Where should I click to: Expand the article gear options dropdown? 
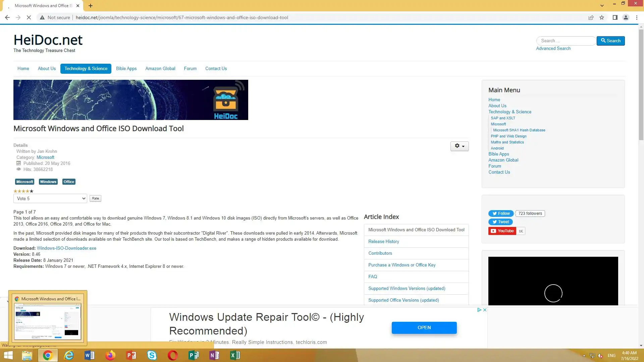coord(459,146)
